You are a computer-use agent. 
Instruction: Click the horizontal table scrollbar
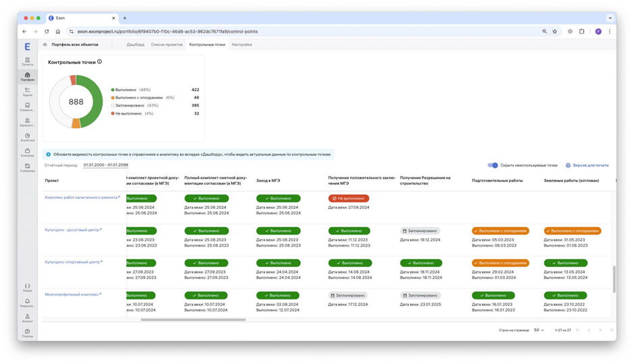click(193, 320)
